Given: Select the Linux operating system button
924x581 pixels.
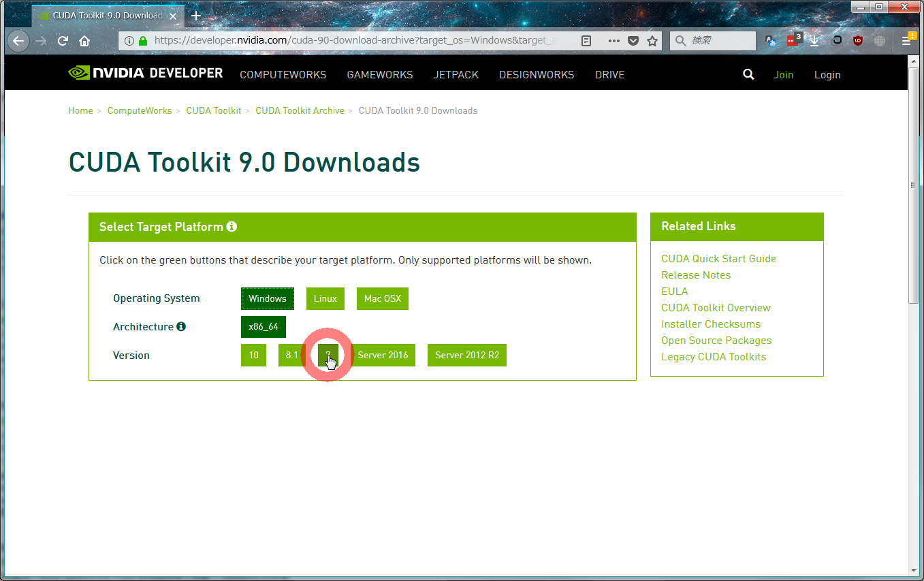Looking at the screenshot, I should [325, 298].
